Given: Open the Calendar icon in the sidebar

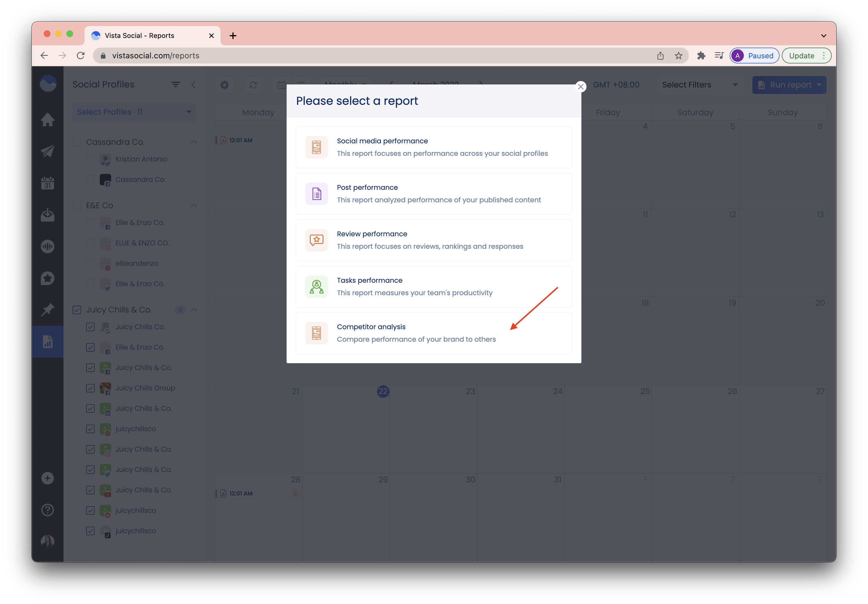Looking at the screenshot, I should tap(48, 183).
